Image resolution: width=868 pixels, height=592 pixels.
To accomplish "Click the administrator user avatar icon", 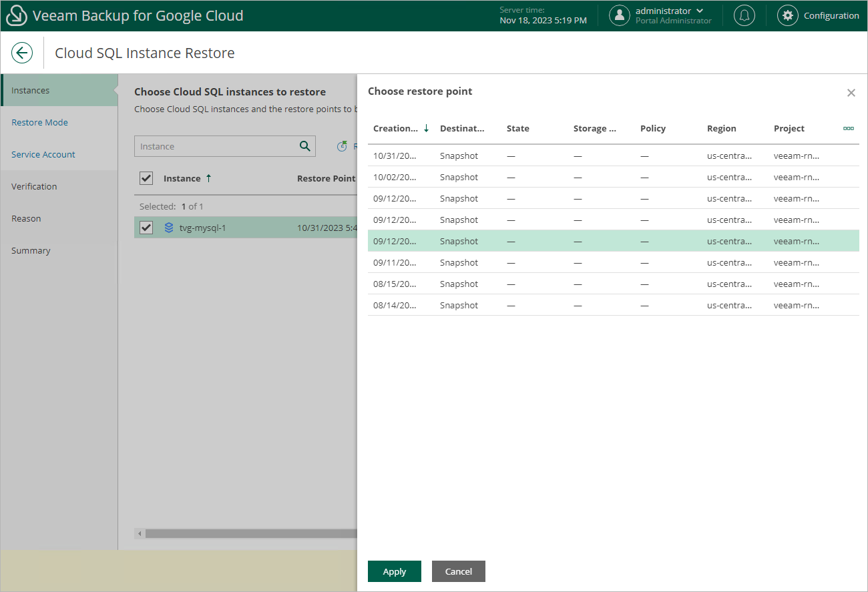I will point(620,15).
